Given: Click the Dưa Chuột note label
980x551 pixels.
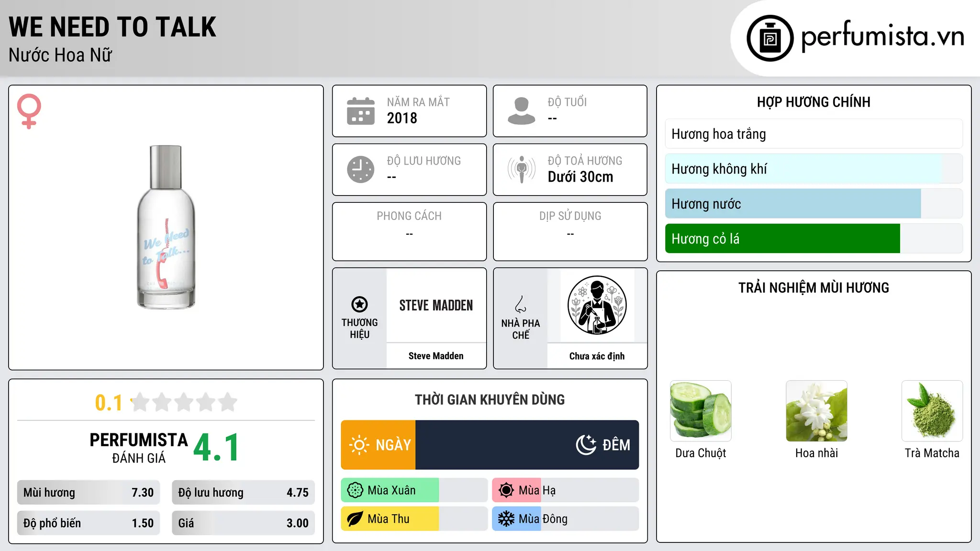Looking at the screenshot, I should pyautogui.click(x=701, y=453).
